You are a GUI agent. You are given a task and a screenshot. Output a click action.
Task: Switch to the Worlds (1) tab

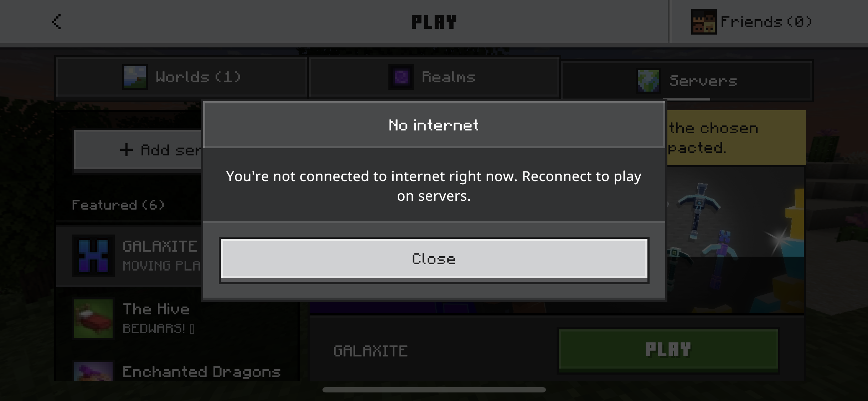[x=182, y=77]
